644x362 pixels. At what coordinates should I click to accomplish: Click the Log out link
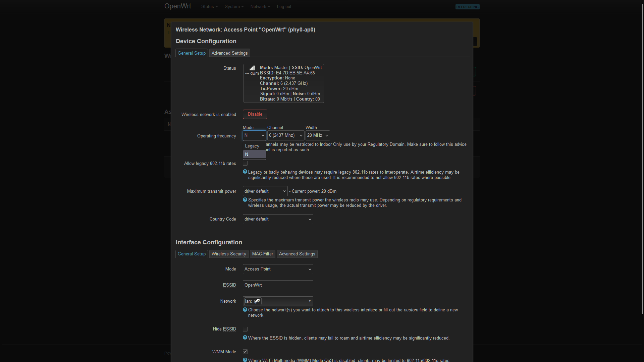284,7
